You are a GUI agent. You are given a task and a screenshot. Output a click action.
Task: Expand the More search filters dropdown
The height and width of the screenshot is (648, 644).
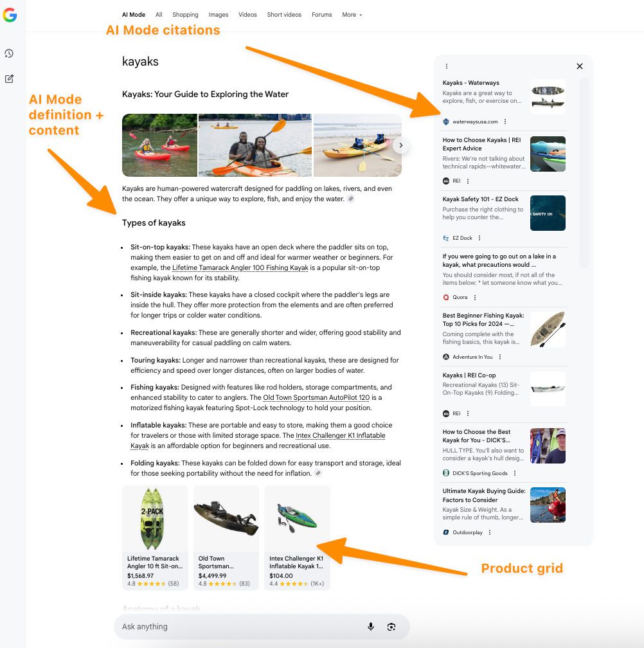352,15
